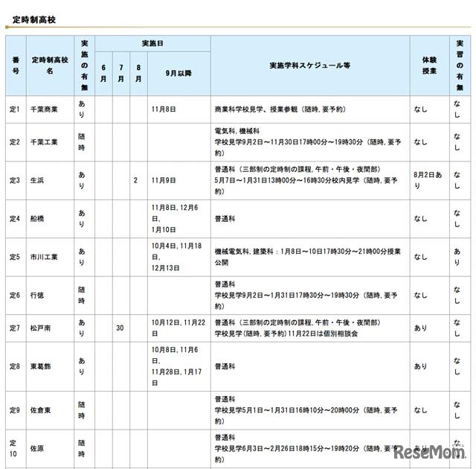The width and height of the screenshot is (476, 469).
Task: Click 普通科 in the 船橋 row
Action: [225, 218]
